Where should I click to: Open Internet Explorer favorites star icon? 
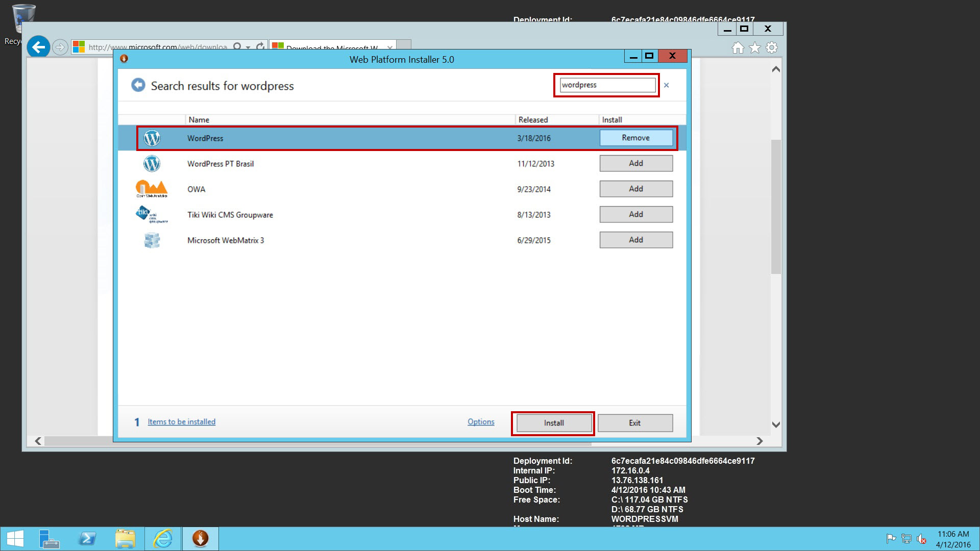click(755, 47)
